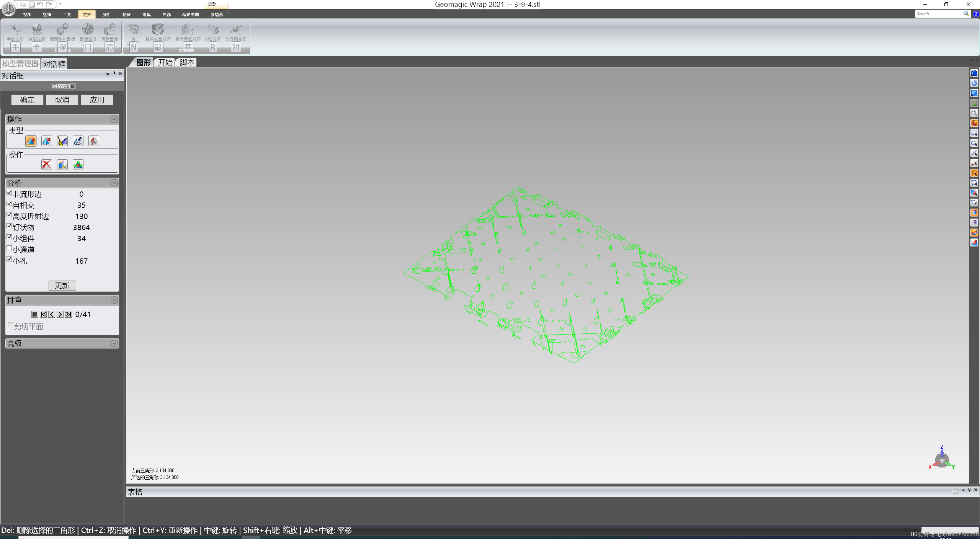Click the redo arrow in quick access toolbar
The image size is (980, 539).
49,5
